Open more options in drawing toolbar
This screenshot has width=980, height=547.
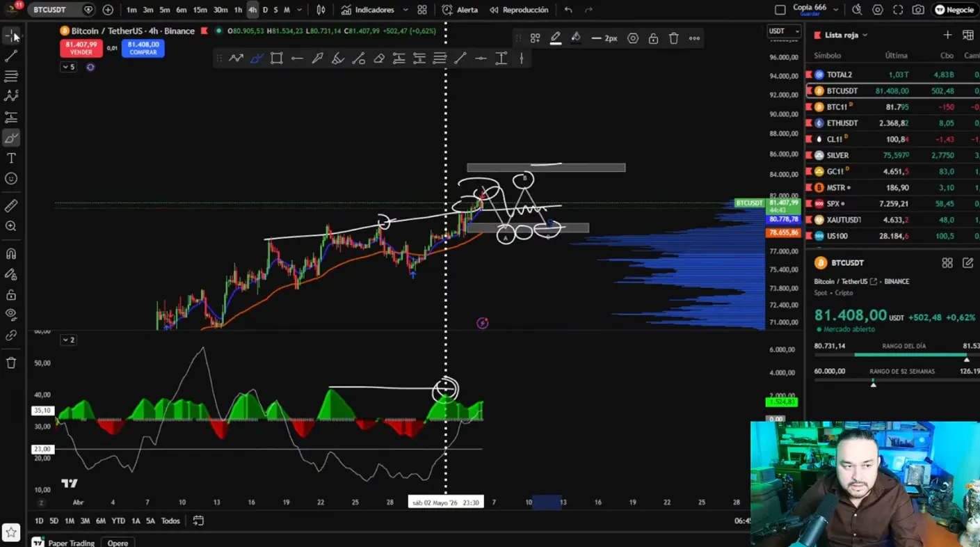pyautogui.click(x=694, y=38)
